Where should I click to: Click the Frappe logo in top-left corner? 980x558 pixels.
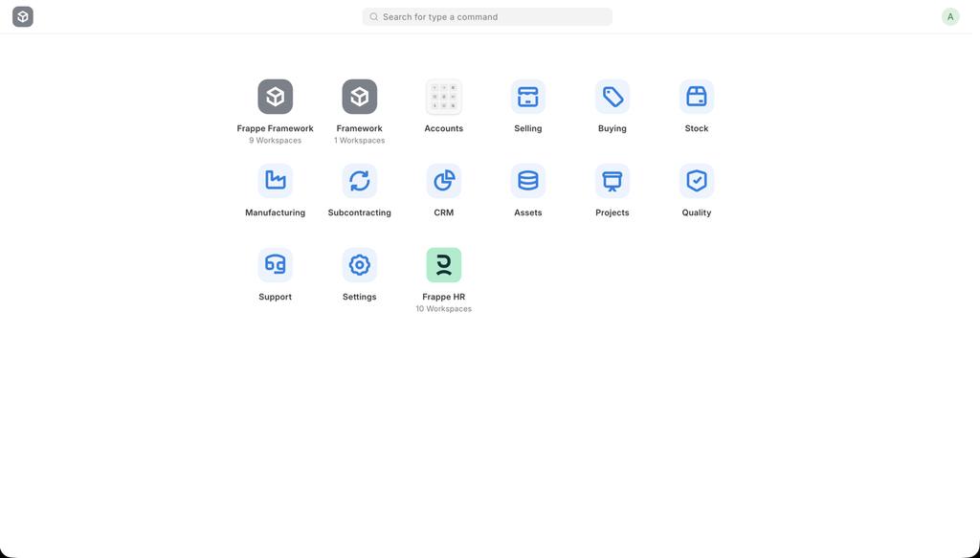pos(23,17)
